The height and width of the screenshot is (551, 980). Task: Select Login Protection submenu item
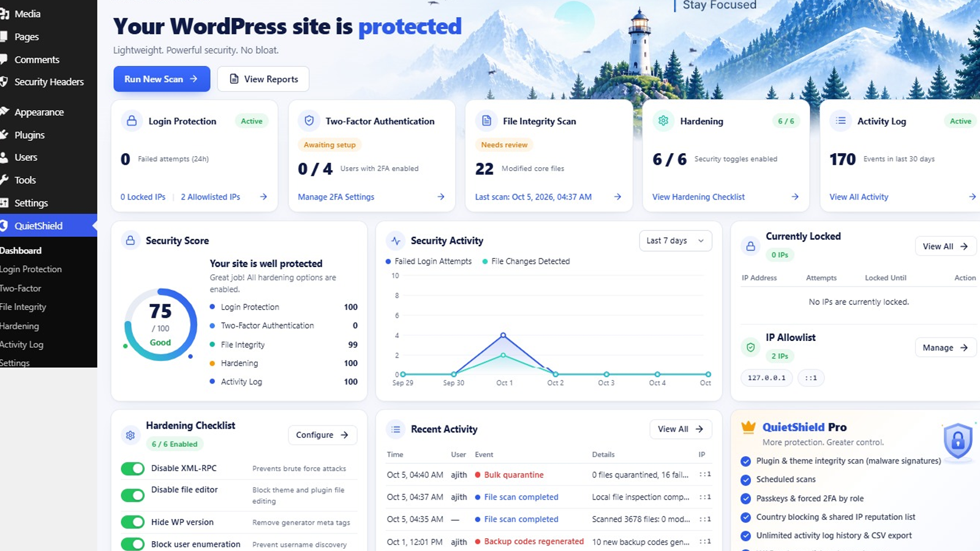click(x=31, y=269)
